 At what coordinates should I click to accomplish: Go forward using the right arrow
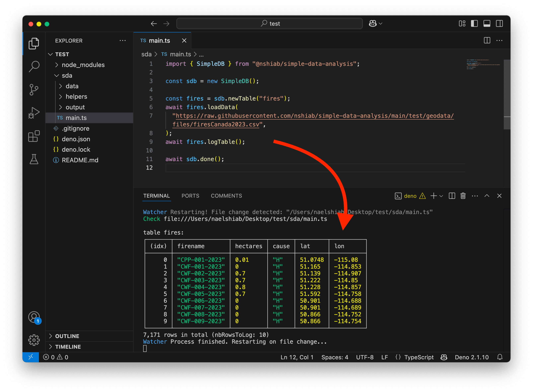(x=166, y=23)
